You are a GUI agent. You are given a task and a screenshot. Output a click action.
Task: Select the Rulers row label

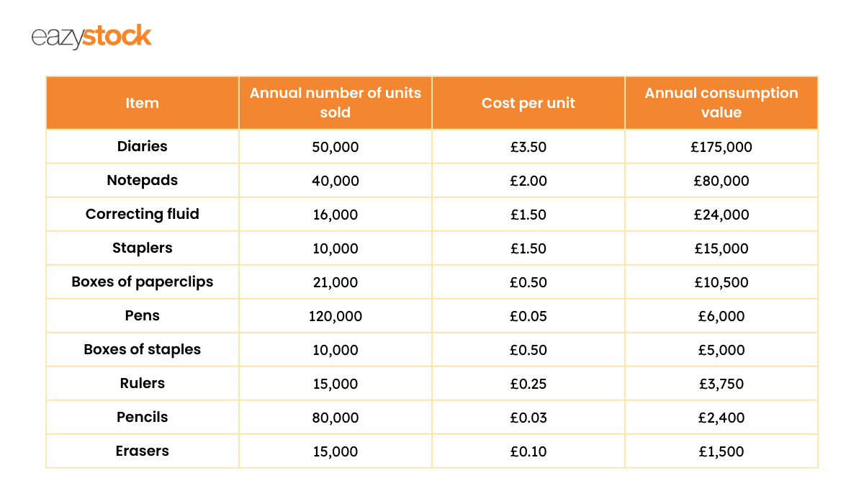[142, 383]
